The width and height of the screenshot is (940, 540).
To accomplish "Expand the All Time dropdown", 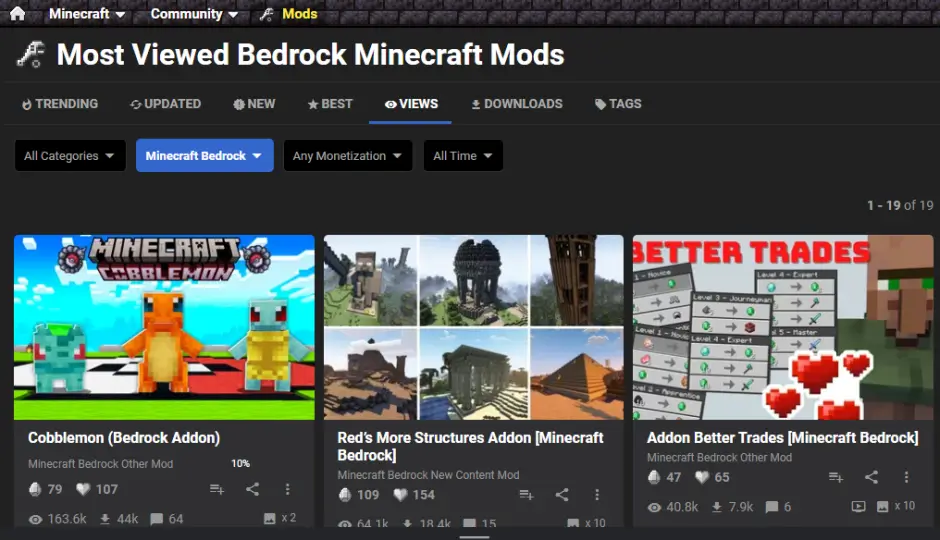I will (463, 156).
